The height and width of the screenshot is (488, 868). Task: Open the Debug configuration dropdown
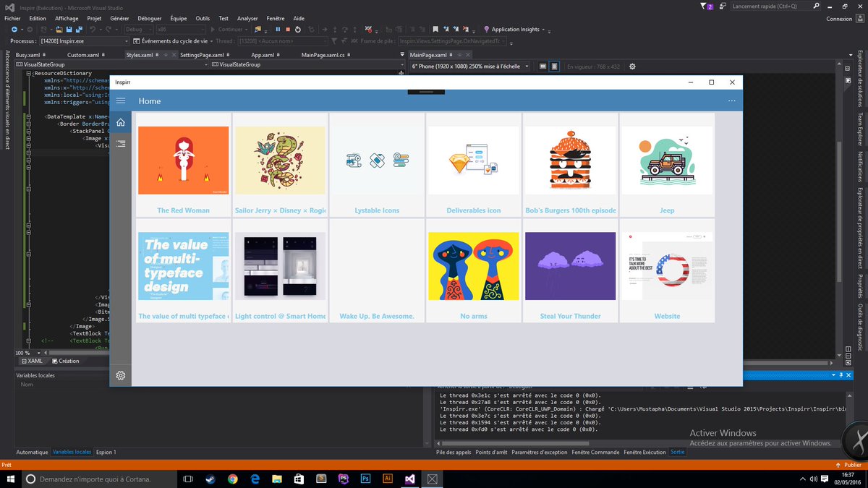point(138,30)
